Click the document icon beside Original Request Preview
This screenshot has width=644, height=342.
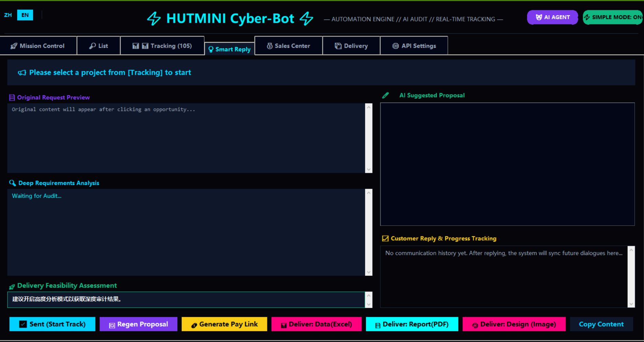tap(12, 97)
